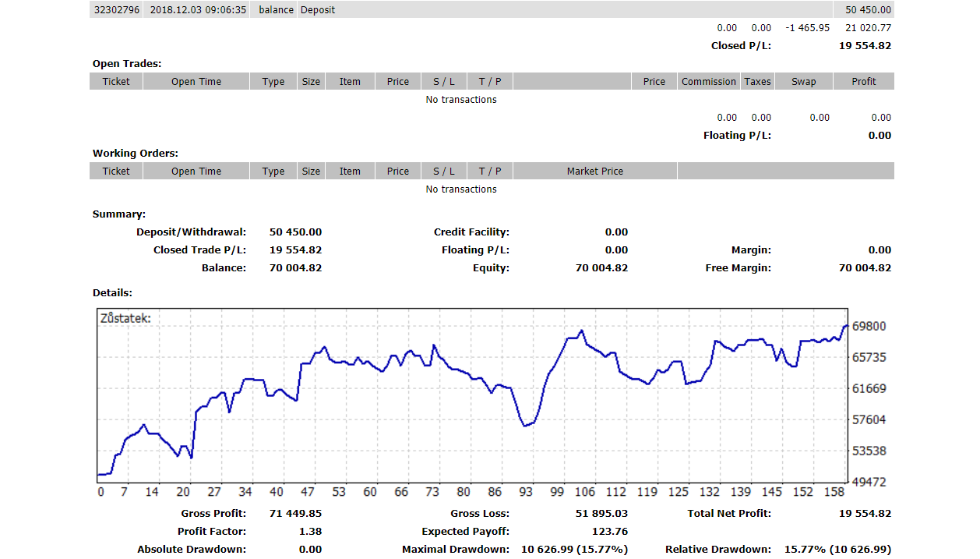Screen dimensions: 980x559
Task: Click the 93 x-axis label
Action: [x=526, y=492]
